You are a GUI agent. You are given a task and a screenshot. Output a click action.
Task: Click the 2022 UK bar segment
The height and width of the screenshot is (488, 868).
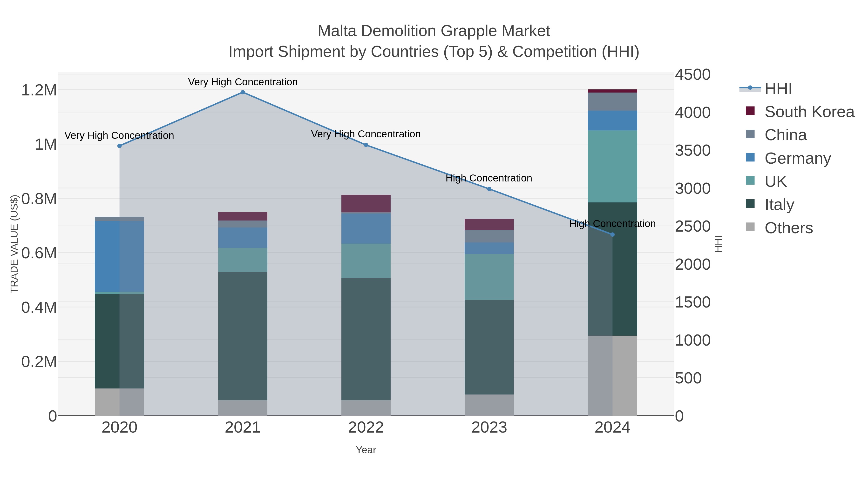(366, 261)
